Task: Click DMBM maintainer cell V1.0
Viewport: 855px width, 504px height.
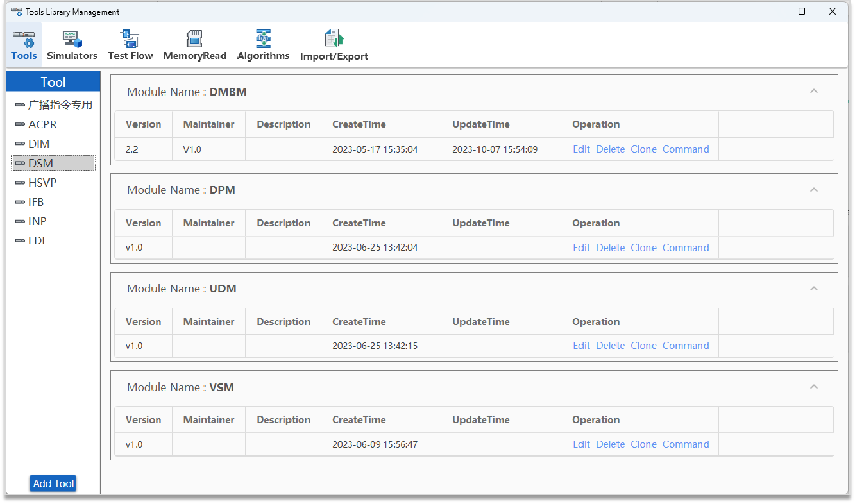Action: [208, 149]
